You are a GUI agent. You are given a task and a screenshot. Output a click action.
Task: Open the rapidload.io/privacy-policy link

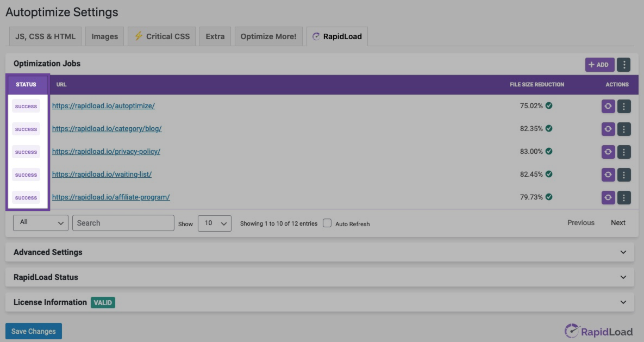click(106, 152)
